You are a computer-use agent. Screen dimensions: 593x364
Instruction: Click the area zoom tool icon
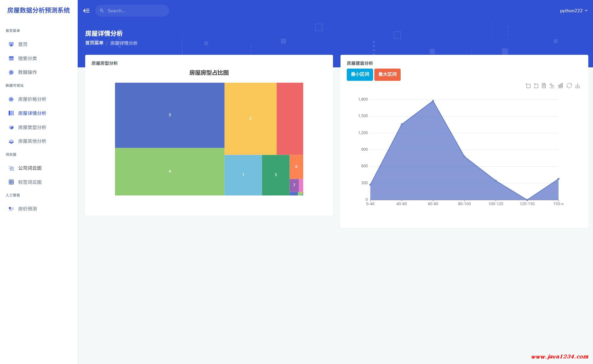(x=528, y=86)
